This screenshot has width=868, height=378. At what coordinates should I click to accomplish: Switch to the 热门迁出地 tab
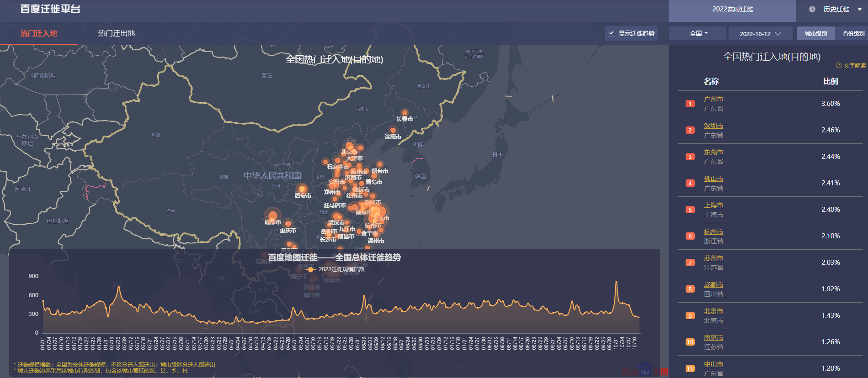click(x=116, y=33)
